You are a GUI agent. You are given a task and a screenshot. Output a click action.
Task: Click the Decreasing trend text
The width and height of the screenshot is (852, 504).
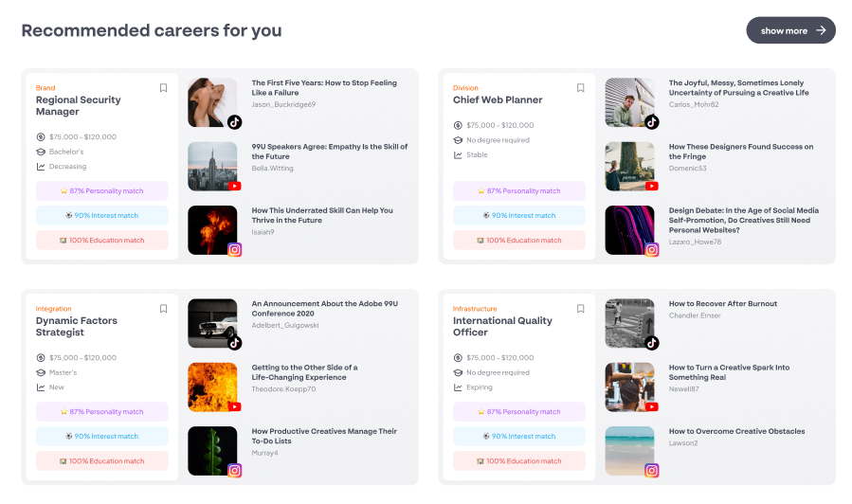(x=68, y=167)
